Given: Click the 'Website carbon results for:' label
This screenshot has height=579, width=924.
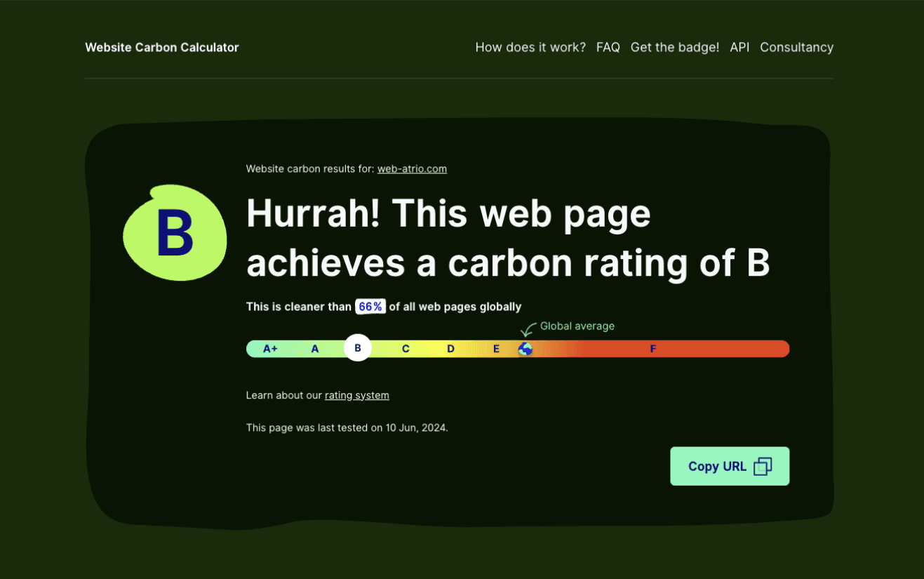Looking at the screenshot, I should 310,169.
